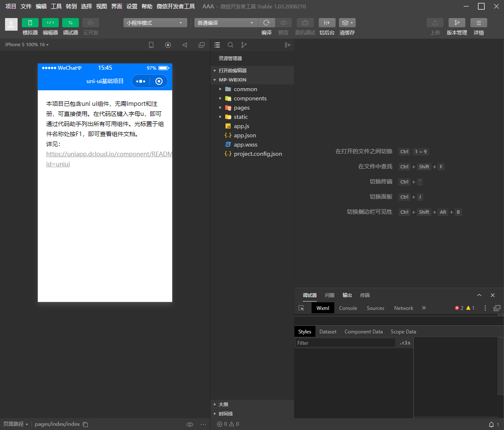The width and height of the screenshot is (504, 430).
Task: Switch to the 输出 tab
Action: tap(347, 295)
